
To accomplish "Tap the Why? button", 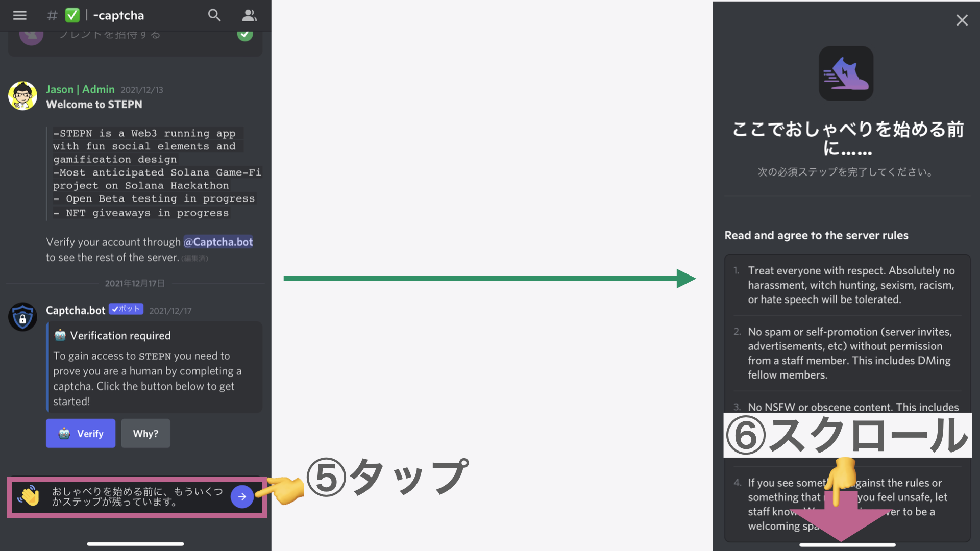I will [x=145, y=434].
